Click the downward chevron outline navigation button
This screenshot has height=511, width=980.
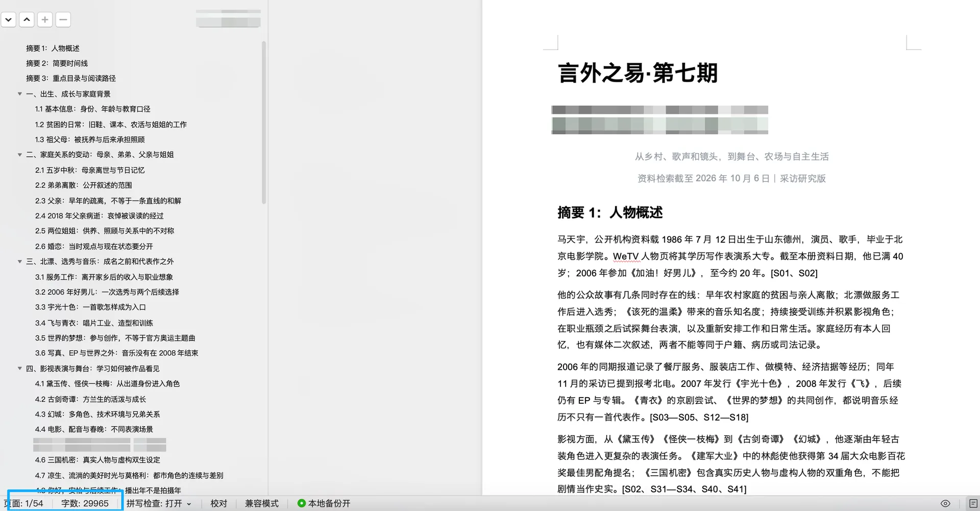(8, 20)
